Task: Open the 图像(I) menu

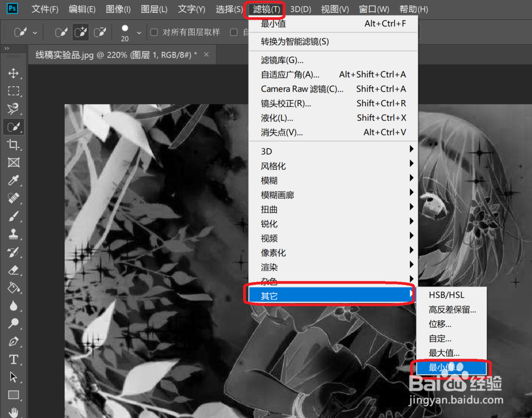Action: 118,9
